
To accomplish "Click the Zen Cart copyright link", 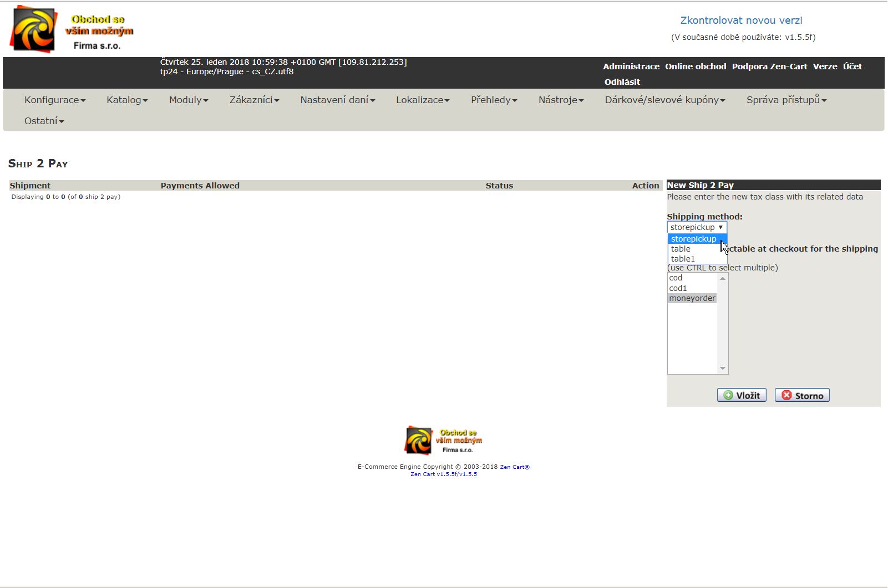I will [x=514, y=467].
